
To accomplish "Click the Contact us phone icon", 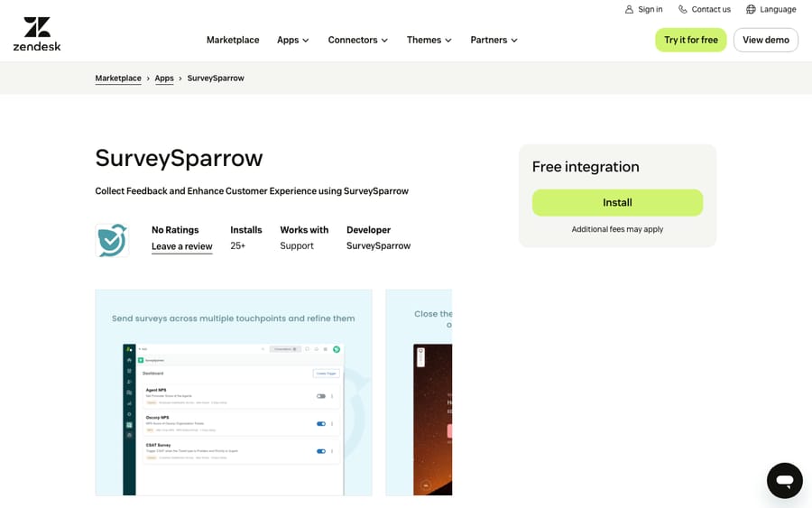I will pyautogui.click(x=683, y=9).
